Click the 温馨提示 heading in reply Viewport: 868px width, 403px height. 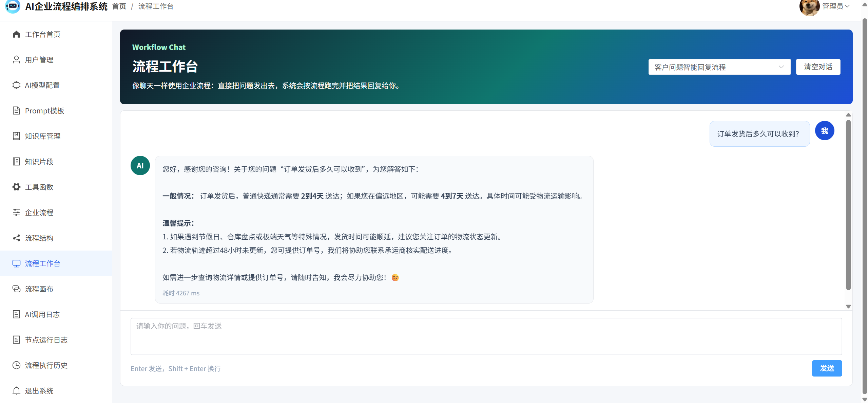point(178,223)
